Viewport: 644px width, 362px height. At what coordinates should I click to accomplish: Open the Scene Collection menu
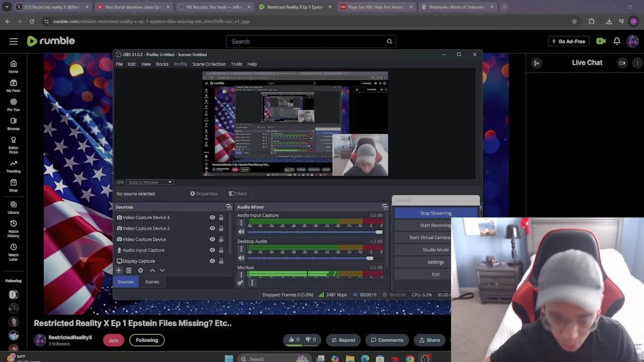click(209, 64)
